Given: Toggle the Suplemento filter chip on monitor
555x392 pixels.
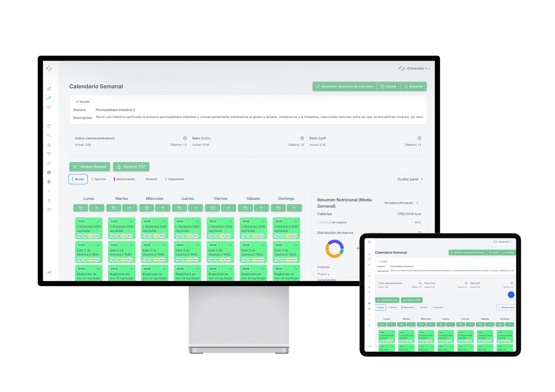Looking at the screenshot, I should tap(175, 179).
